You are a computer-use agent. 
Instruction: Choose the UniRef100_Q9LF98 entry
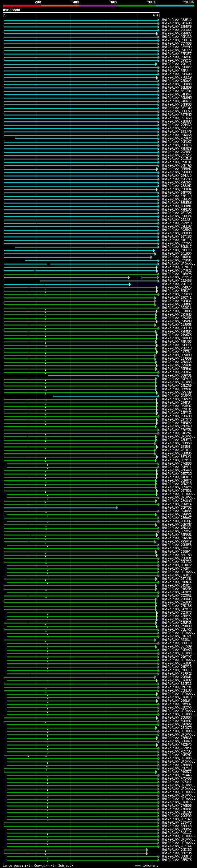(177, 328)
